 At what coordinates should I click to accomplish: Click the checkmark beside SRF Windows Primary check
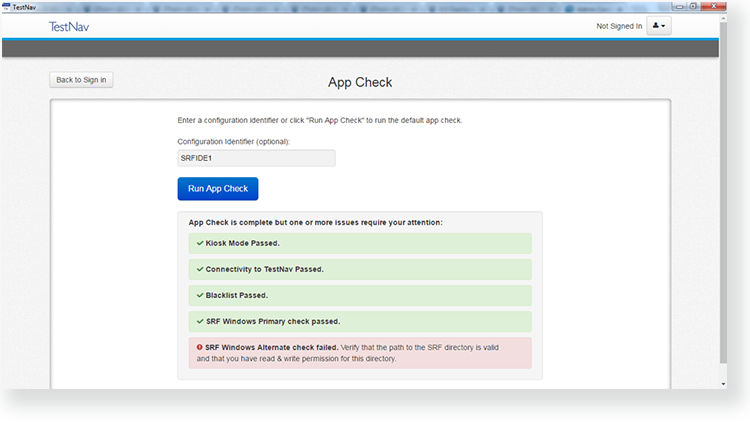199,321
